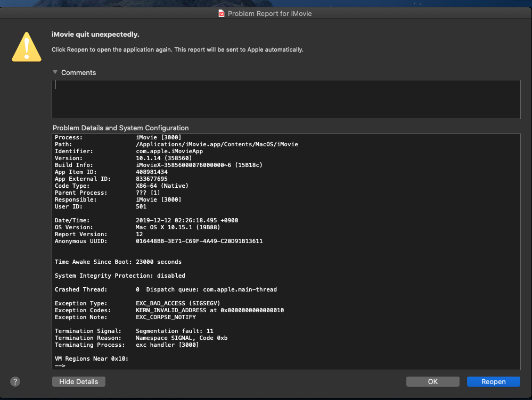Click the crash report document icon in title bar

tap(222, 14)
